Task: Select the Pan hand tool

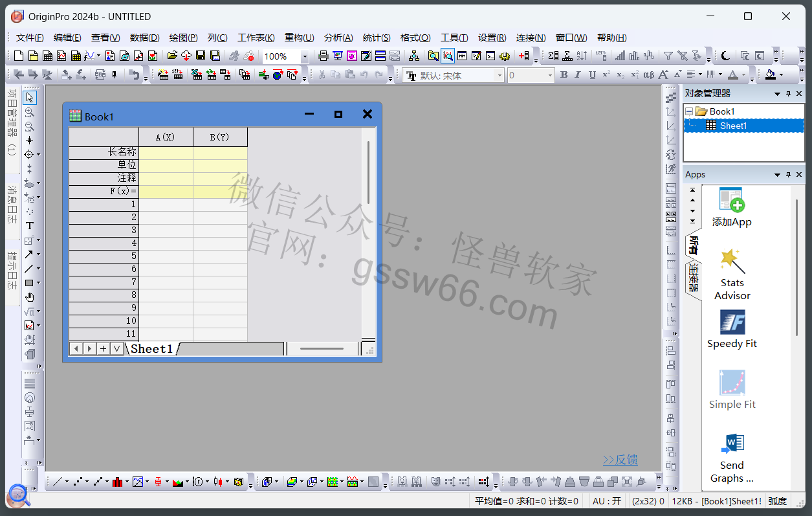Action: click(x=29, y=297)
